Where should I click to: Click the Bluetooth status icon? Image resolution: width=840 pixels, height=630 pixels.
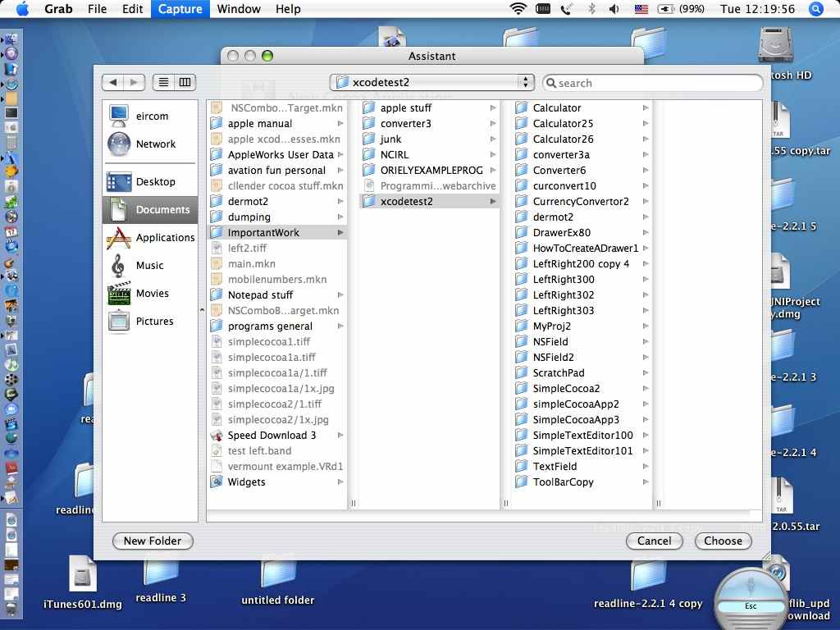pyautogui.click(x=591, y=8)
